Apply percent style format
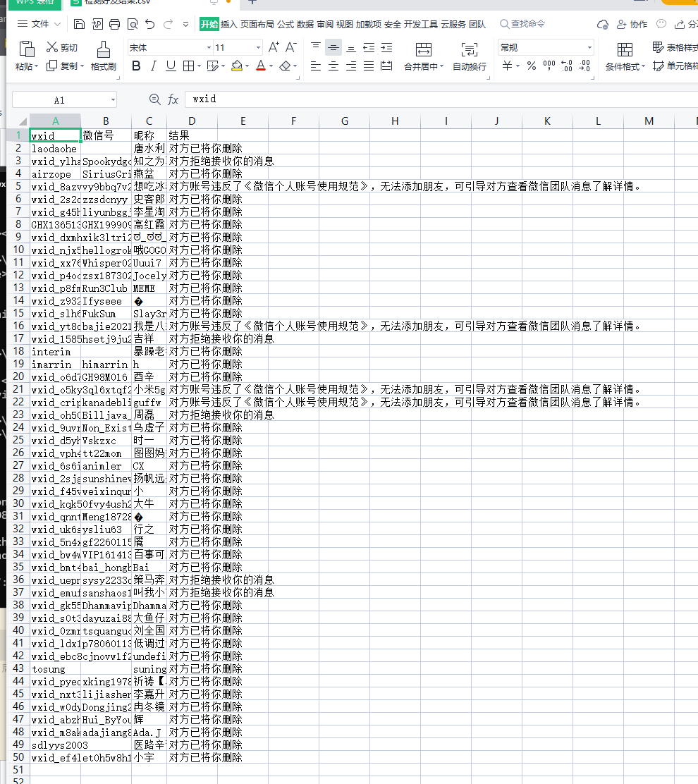Screen dimensions: 698x784 tap(532, 66)
